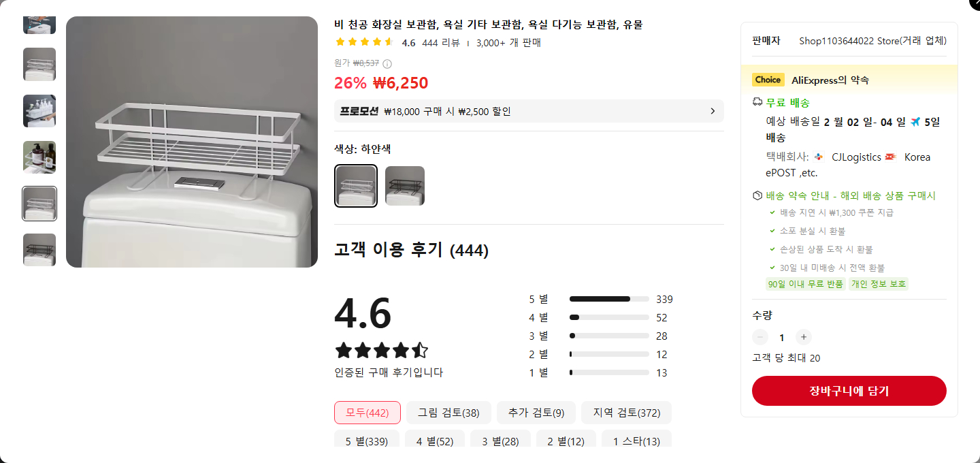Click the yellow Choice badge
Image resolution: width=980 pixels, height=463 pixels.
click(x=768, y=80)
